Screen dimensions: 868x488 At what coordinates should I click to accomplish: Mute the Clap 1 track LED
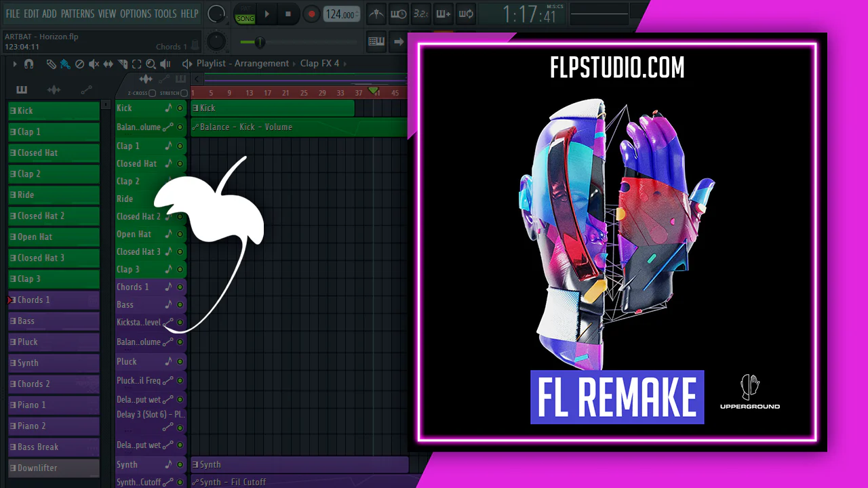point(180,146)
